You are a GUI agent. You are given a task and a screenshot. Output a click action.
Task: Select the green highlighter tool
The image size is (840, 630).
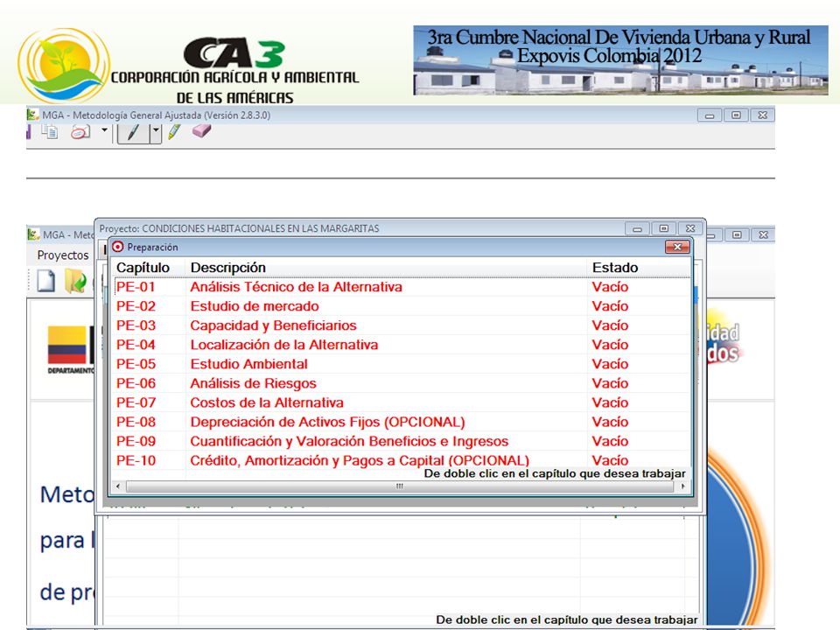(x=175, y=131)
